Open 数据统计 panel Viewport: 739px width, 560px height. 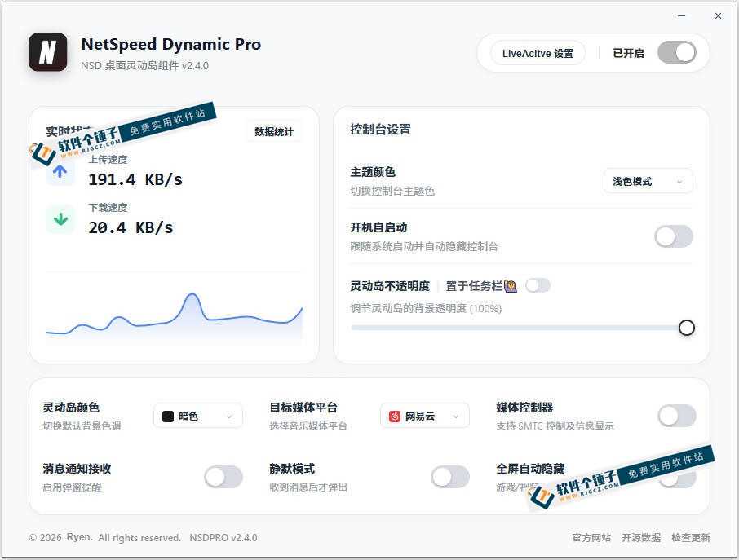[274, 132]
